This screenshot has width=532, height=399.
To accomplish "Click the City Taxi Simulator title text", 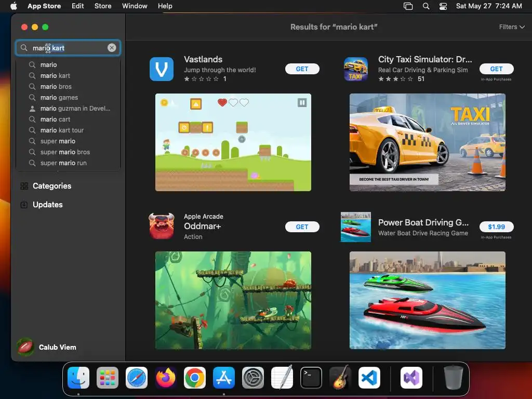I will pos(425,59).
